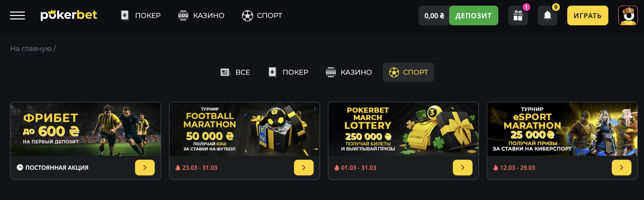Select the Все promotions filter tab
The width and height of the screenshot is (644, 200).
(235, 72)
